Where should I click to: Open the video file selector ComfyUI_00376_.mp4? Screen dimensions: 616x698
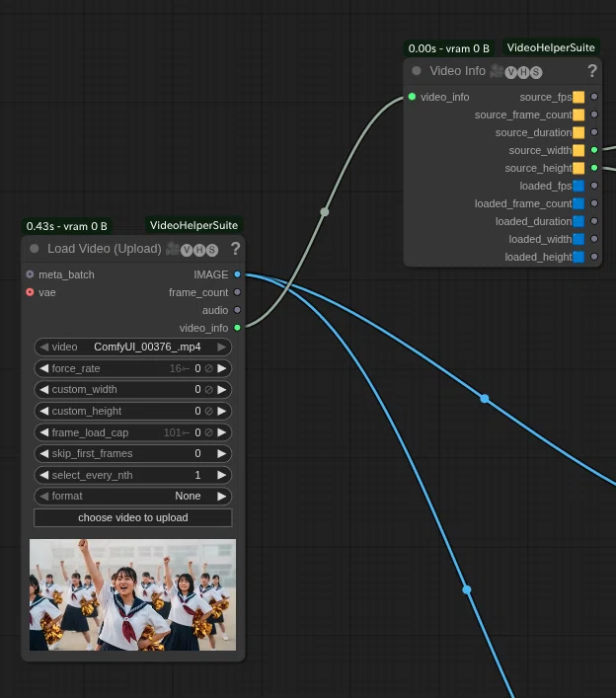pos(132,347)
